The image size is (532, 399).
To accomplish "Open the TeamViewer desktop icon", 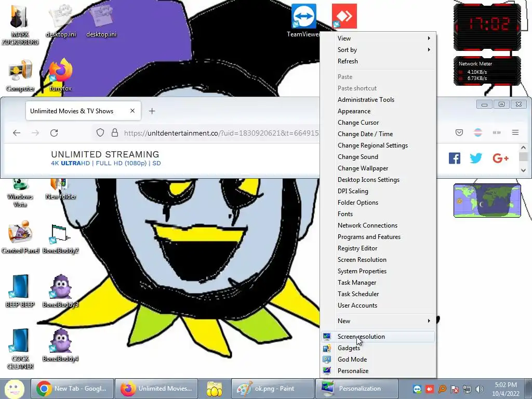I will coord(303,20).
